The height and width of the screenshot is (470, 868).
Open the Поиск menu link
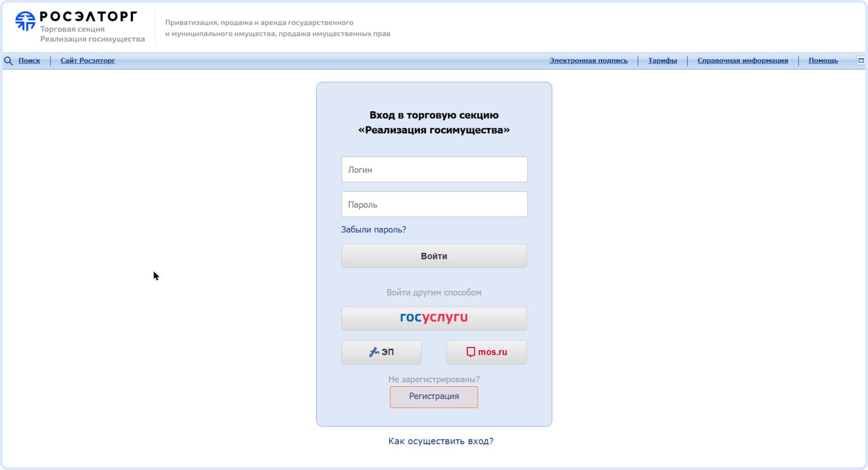[29, 61]
